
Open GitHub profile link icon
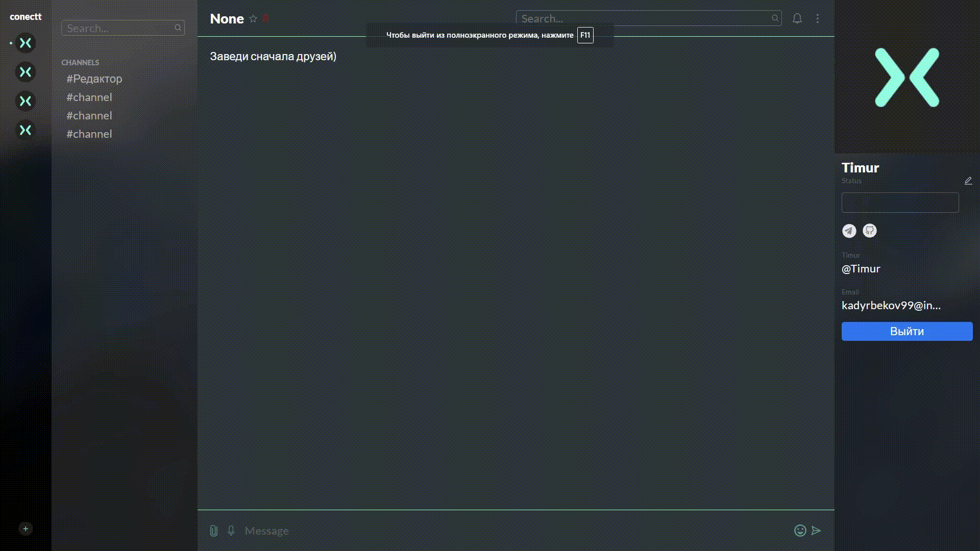pos(869,231)
